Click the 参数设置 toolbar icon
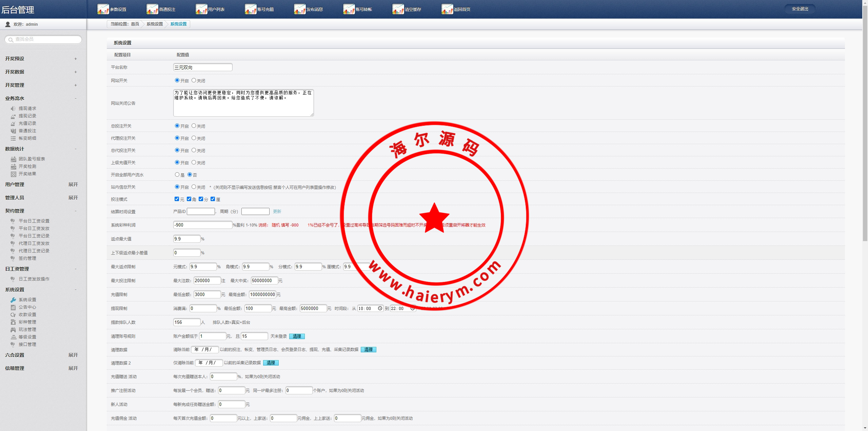Screen dimensions: 868x431 (x=103, y=9)
